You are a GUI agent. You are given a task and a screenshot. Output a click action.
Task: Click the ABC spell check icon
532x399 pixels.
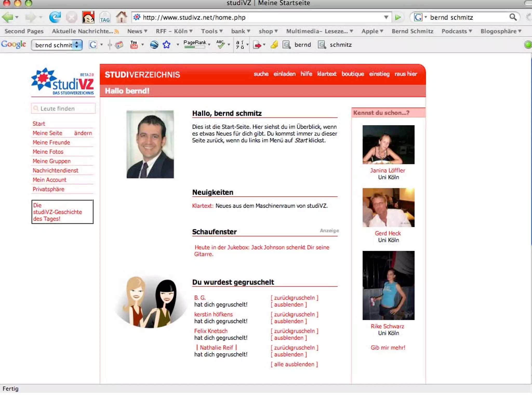[221, 45]
